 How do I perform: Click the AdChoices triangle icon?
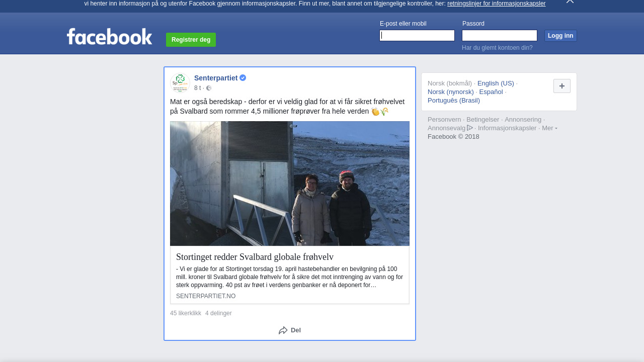[x=470, y=128]
